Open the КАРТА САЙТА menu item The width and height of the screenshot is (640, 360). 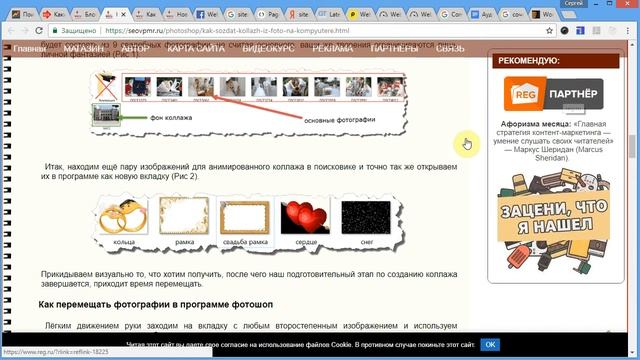click(196, 49)
